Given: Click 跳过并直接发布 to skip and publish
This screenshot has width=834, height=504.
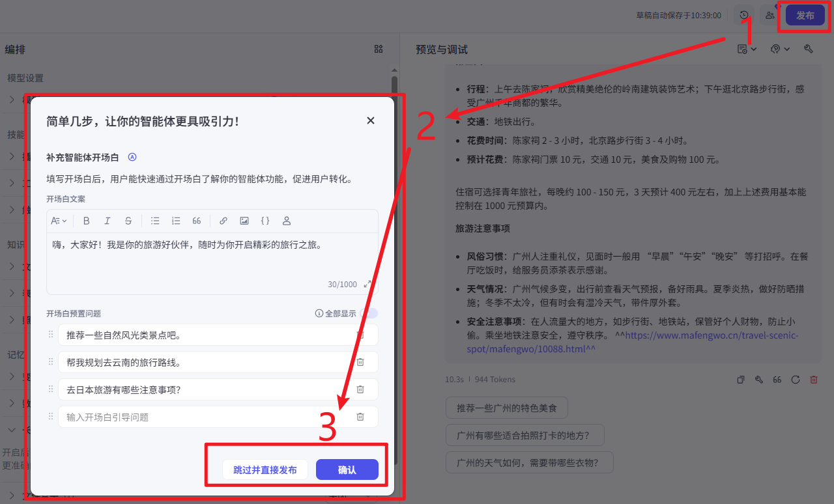Looking at the screenshot, I should tap(265, 469).
